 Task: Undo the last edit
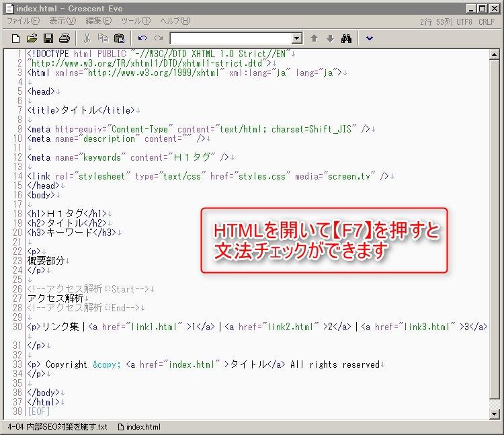pos(142,38)
